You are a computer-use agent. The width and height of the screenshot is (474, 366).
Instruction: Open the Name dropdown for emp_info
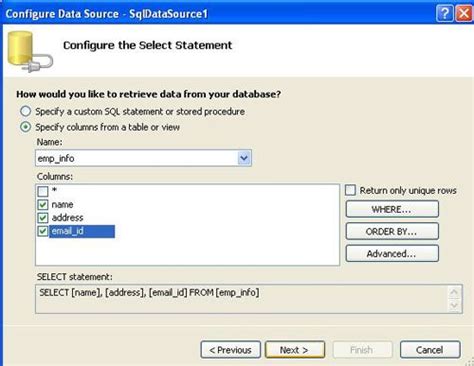tap(244, 158)
